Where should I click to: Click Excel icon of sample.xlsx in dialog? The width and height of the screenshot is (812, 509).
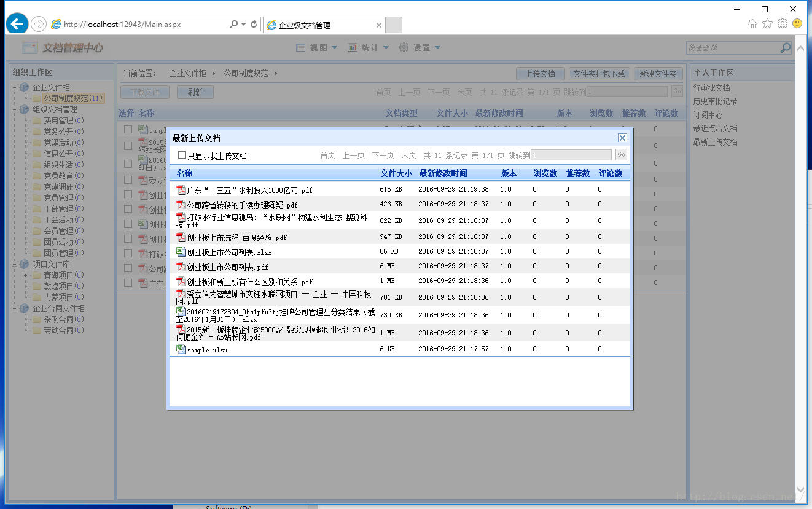click(181, 349)
